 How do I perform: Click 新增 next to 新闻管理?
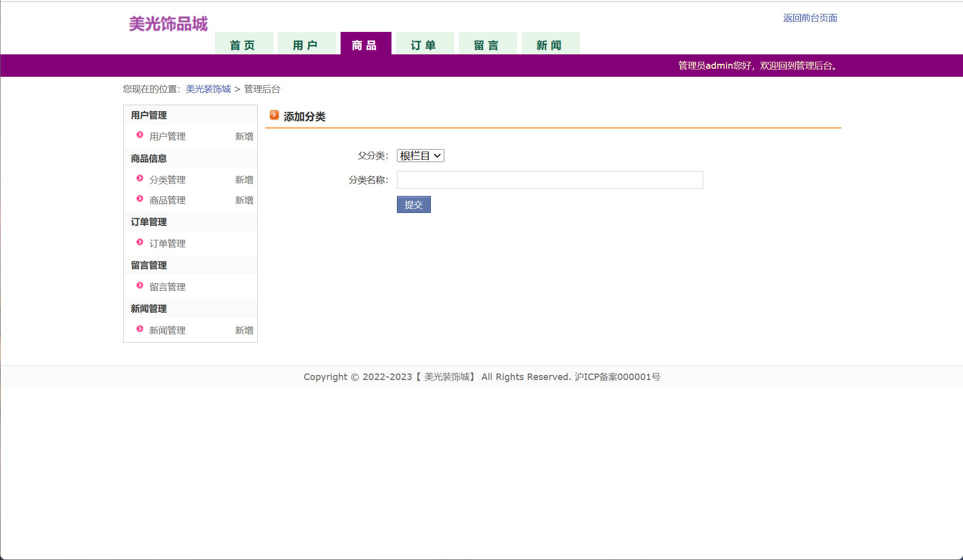pyautogui.click(x=244, y=330)
